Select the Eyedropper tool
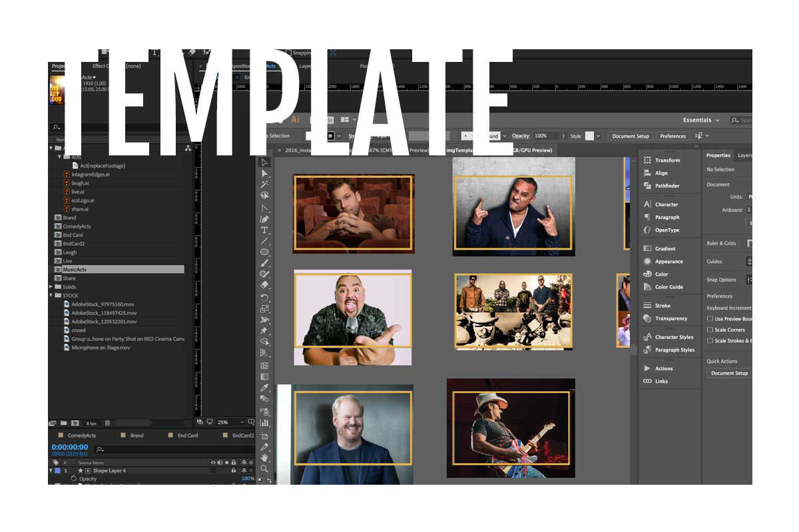The width and height of the screenshot is (799, 532). pos(264,388)
